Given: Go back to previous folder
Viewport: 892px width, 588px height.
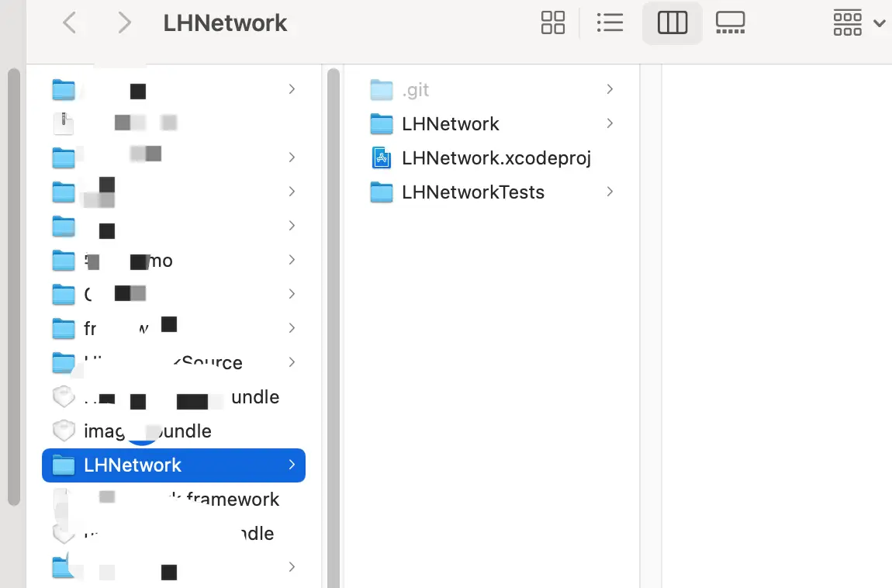Looking at the screenshot, I should pos(70,23).
